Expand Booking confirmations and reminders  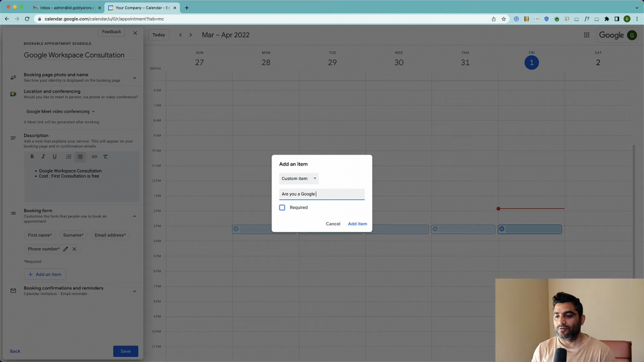pyautogui.click(x=134, y=291)
